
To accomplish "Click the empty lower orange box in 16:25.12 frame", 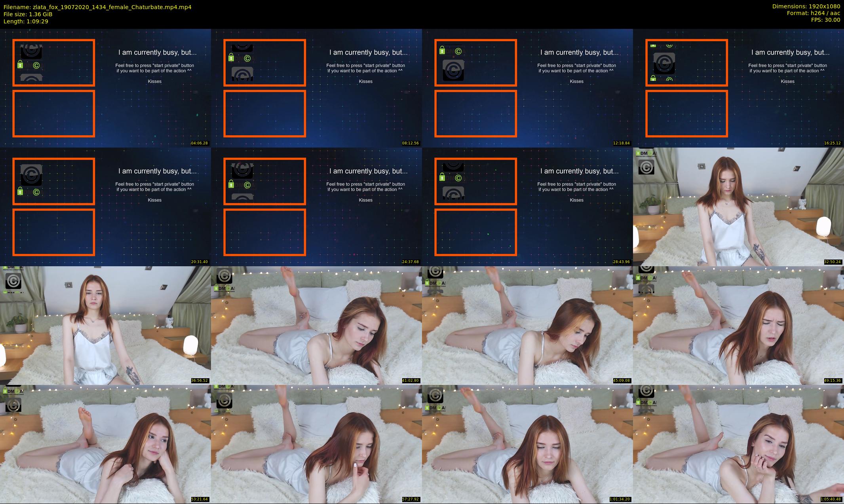I will [x=686, y=114].
